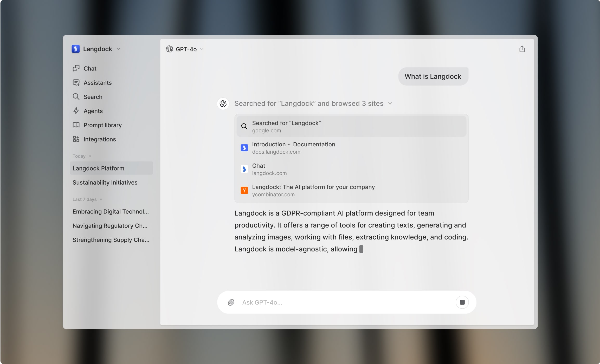Click the share icon at top right

(x=522, y=49)
